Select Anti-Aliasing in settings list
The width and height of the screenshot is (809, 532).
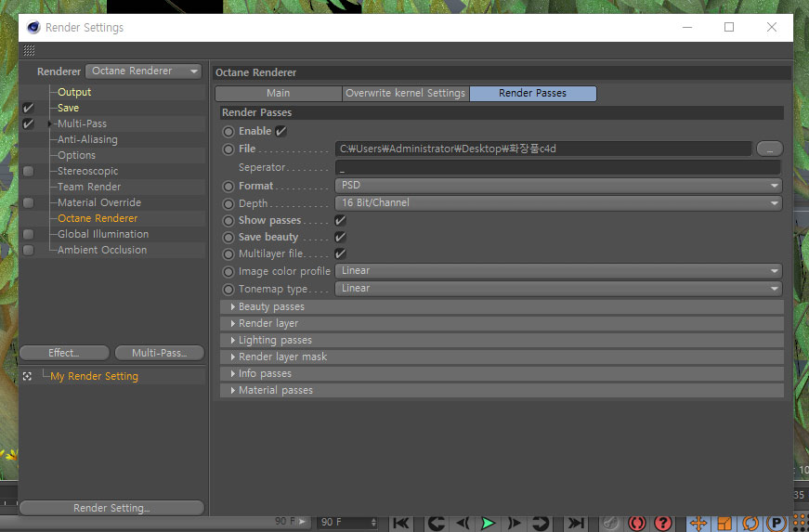87,139
